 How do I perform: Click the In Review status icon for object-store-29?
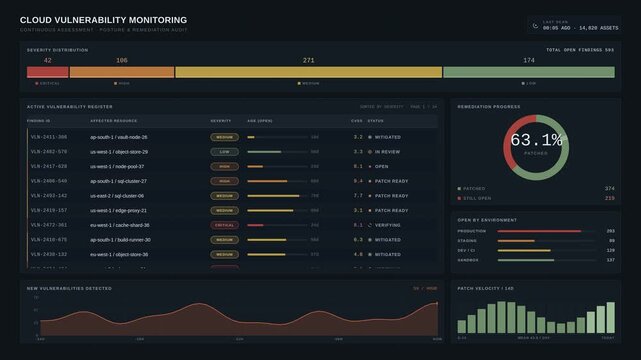(370, 152)
